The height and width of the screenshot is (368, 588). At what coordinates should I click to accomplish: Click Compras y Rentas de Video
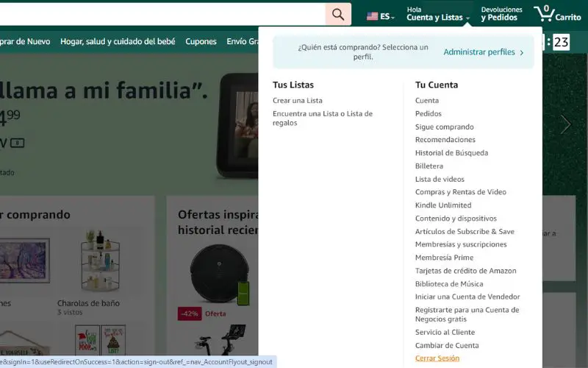(x=461, y=192)
